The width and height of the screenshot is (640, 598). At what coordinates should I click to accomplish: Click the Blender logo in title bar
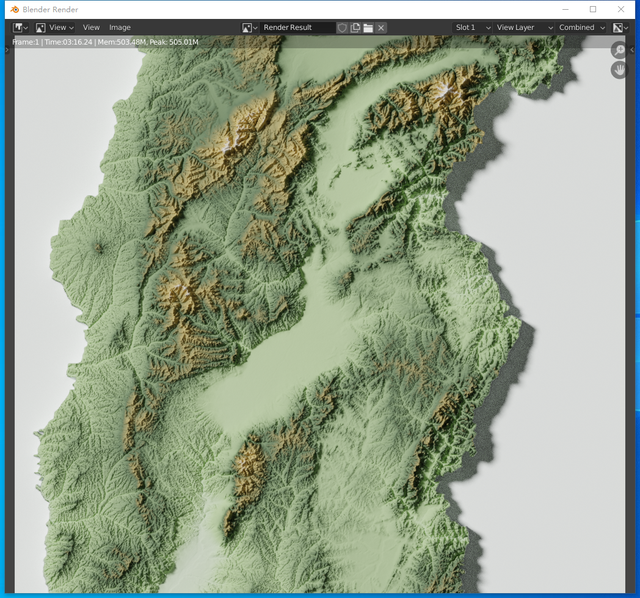coord(14,9)
